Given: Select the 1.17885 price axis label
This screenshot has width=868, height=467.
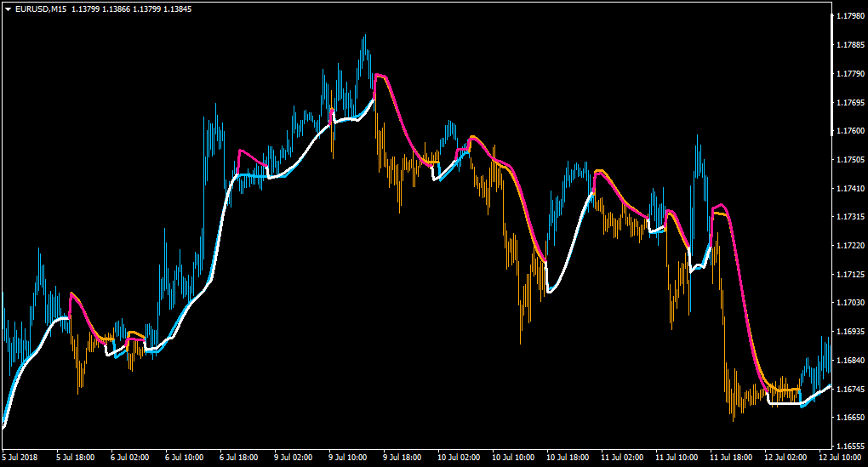Looking at the screenshot, I should click(851, 45).
